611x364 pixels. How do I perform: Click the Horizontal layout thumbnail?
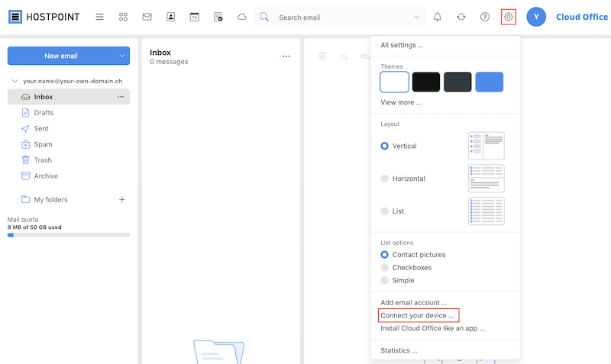point(487,179)
